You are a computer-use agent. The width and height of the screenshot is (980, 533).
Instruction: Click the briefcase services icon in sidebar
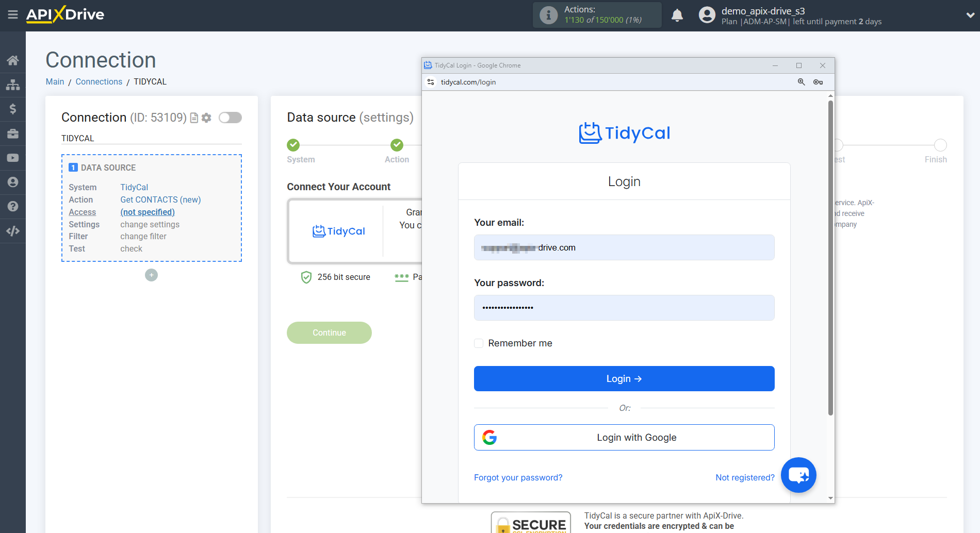[13, 134]
